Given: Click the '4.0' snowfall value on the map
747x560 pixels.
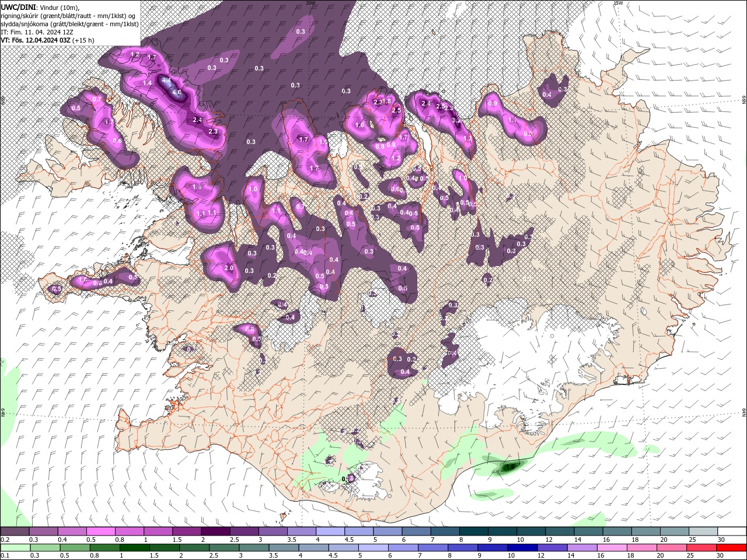Looking at the screenshot, I should tap(177, 93).
